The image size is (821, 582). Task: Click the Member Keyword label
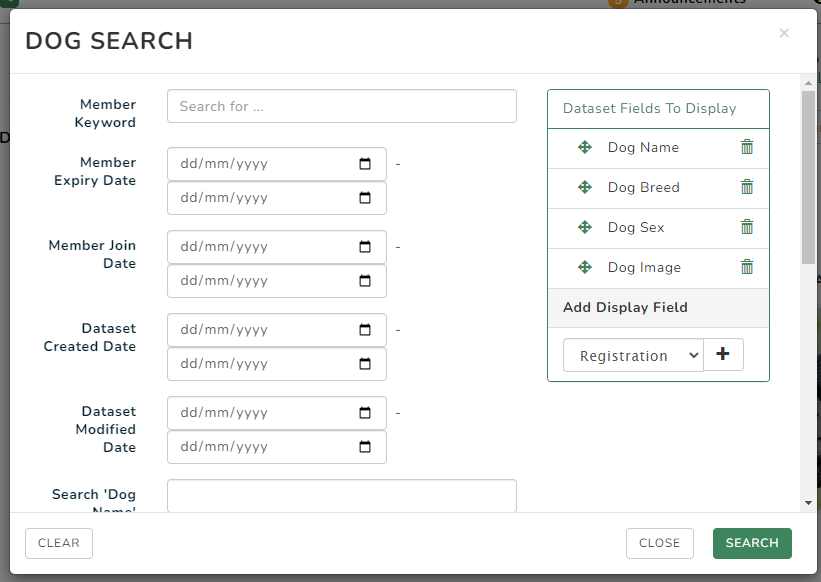[x=105, y=113]
